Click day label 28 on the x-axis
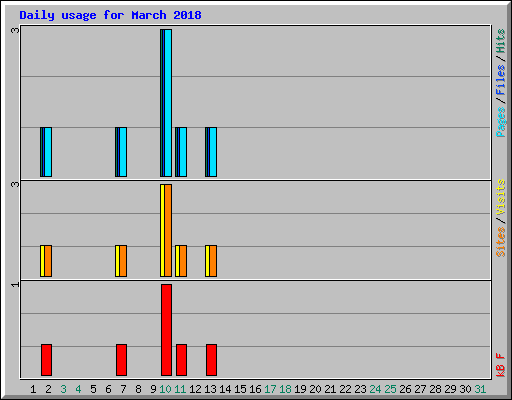The height and width of the screenshot is (400, 512). [435, 389]
